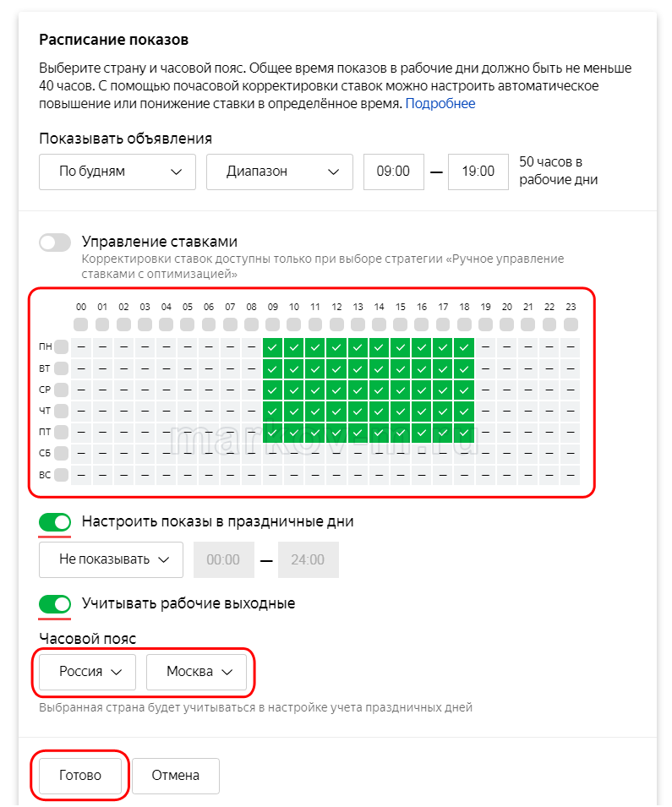Follow the Подробнее link
This screenshot has height=807, width=672.
coord(440,104)
